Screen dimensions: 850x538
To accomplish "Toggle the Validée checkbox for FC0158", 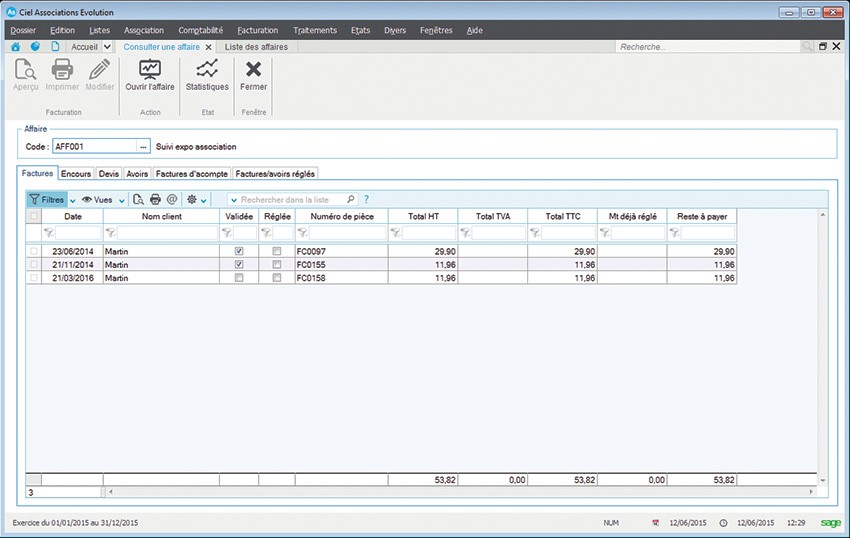I will click(x=239, y=278).
